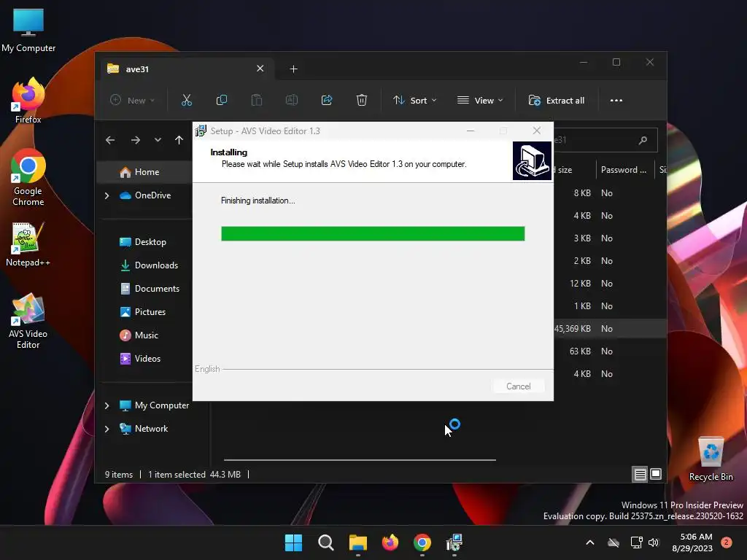The width and height of the screenshot is (747, 560).
Task: Open recent locations chevron beside navigation arrows
Action: pos(158,140)
